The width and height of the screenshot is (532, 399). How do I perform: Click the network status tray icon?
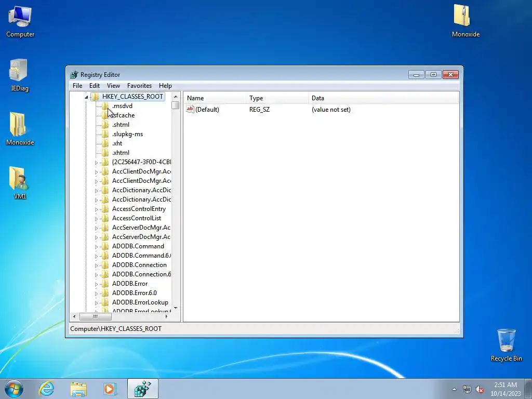coord(467,390)
